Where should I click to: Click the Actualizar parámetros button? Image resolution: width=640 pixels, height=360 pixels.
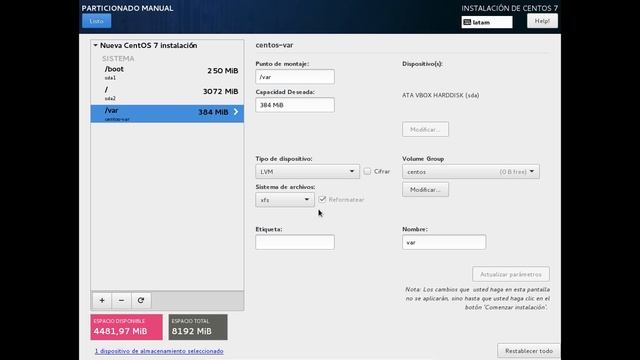click(511, 274)
